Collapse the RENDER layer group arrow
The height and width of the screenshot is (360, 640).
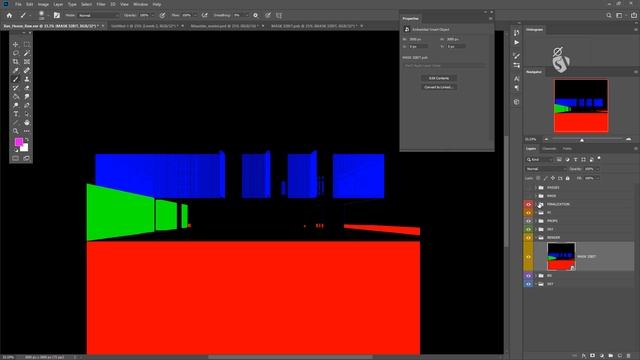coord(536,238)
